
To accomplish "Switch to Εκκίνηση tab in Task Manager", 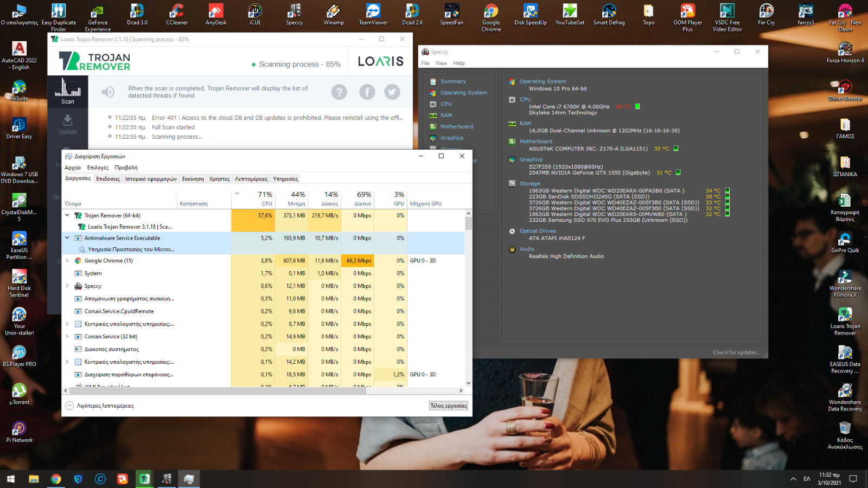I will pos(193,179).
